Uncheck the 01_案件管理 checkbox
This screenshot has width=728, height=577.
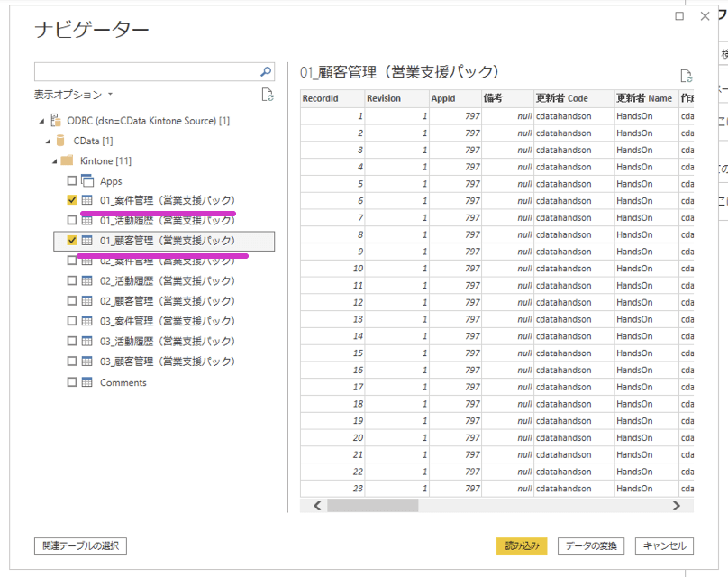pos(72,200)
